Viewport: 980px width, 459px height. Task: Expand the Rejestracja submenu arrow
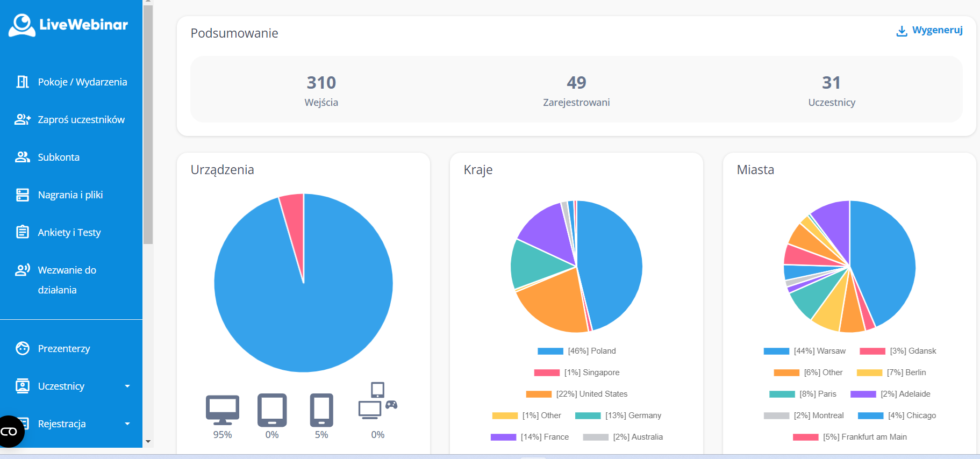[127, 424]
